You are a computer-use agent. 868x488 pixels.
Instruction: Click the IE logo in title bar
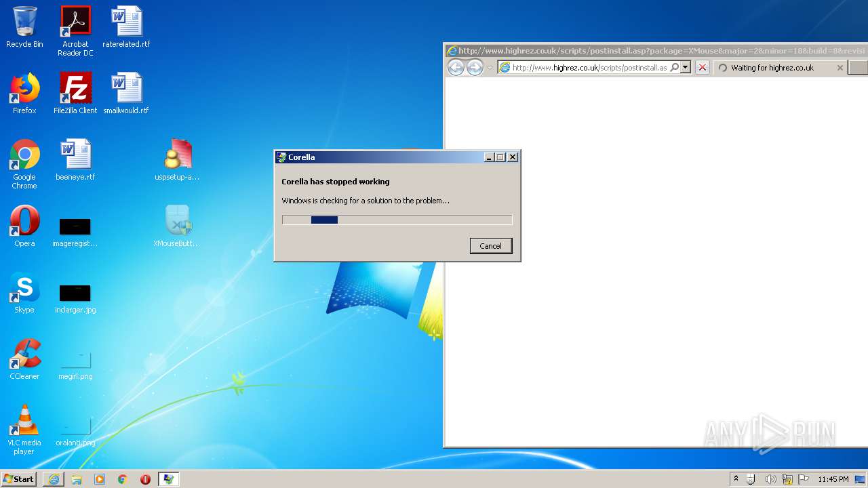point(452,51)
